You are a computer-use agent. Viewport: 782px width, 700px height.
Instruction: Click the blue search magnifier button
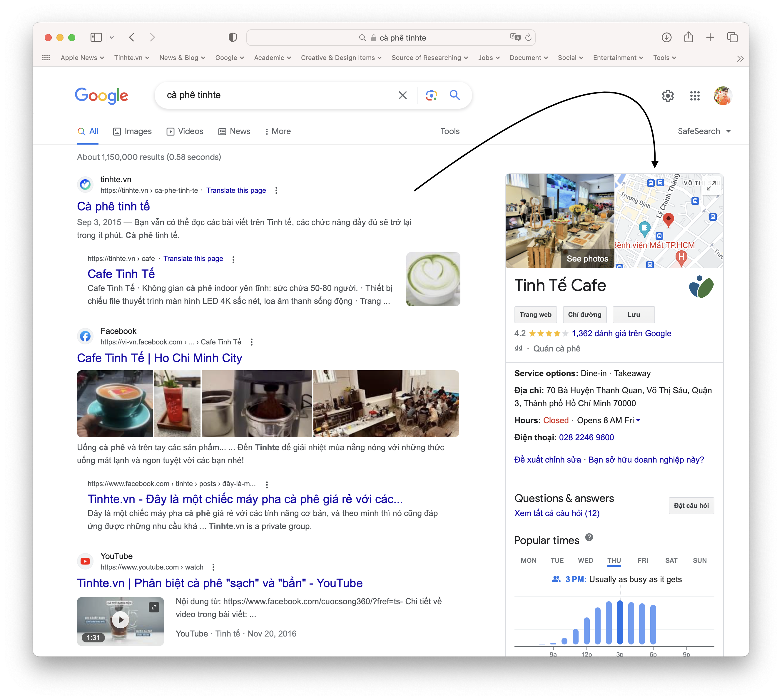click(455, 95)
